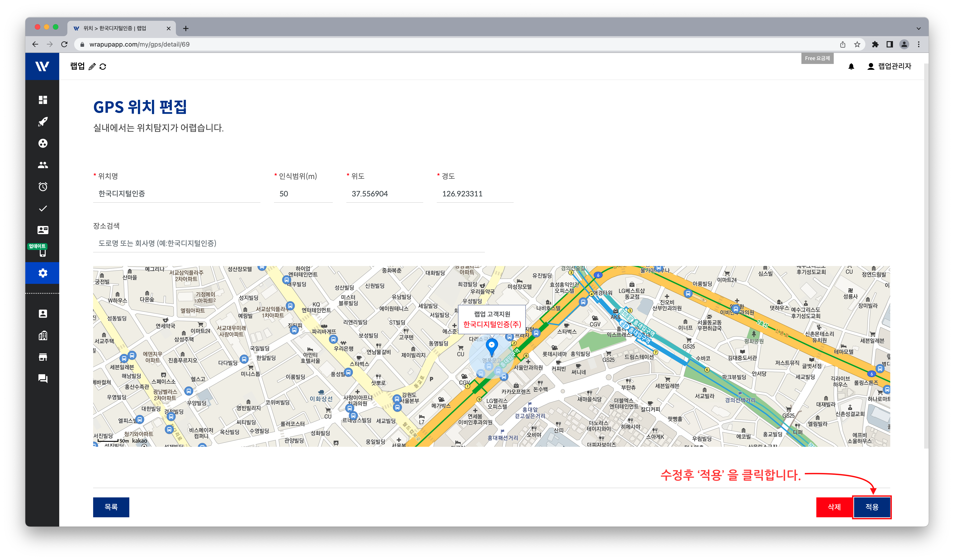Click the Free 요금제 badge
This screenshot has width=954, height=560.
(817, 58)
